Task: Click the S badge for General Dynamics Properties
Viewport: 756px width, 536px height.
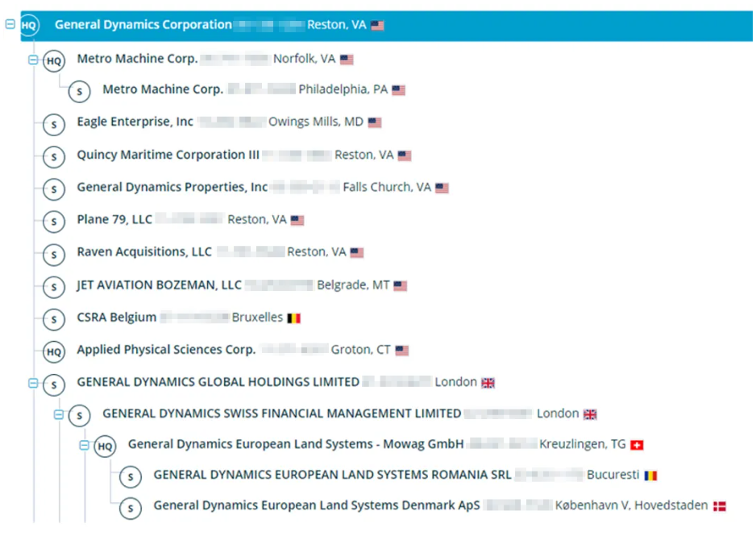Action: 54,189
